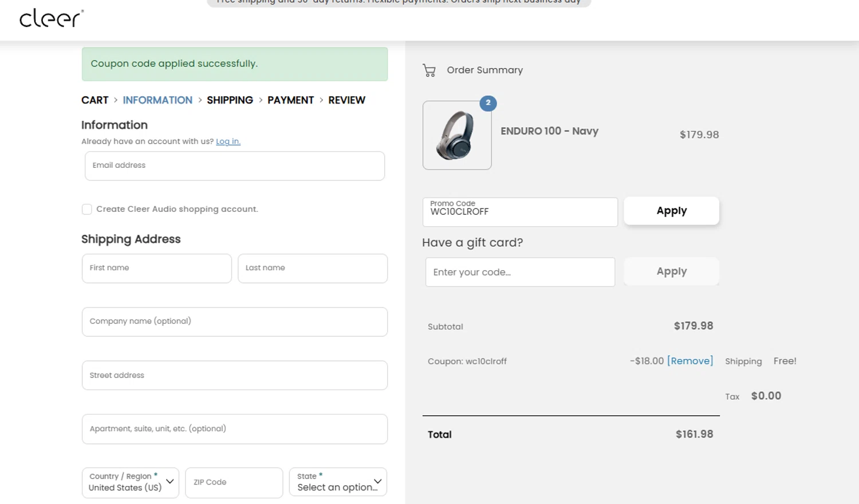Click the Log in link
859x504 pixels.
point(228,141)
